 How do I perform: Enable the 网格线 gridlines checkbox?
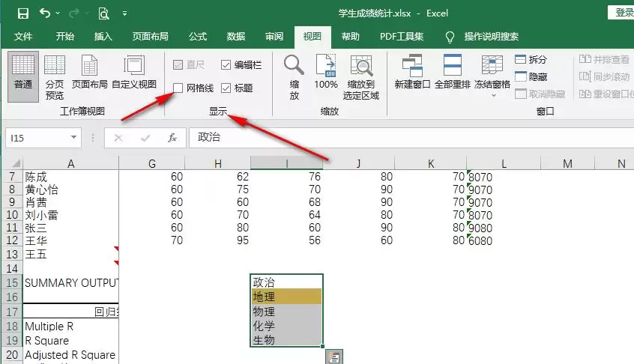click(x=178, y=88)
